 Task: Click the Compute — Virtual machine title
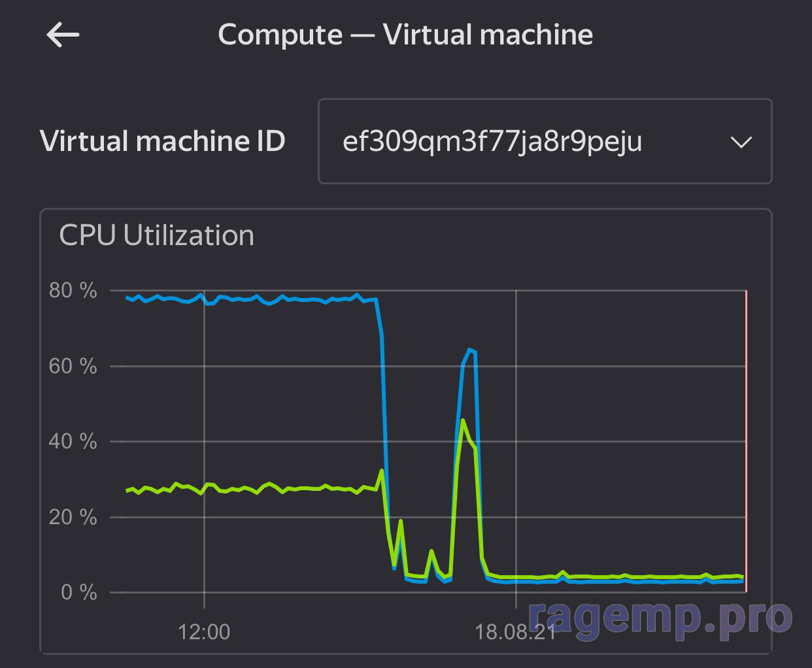click(x=405, y=34)
